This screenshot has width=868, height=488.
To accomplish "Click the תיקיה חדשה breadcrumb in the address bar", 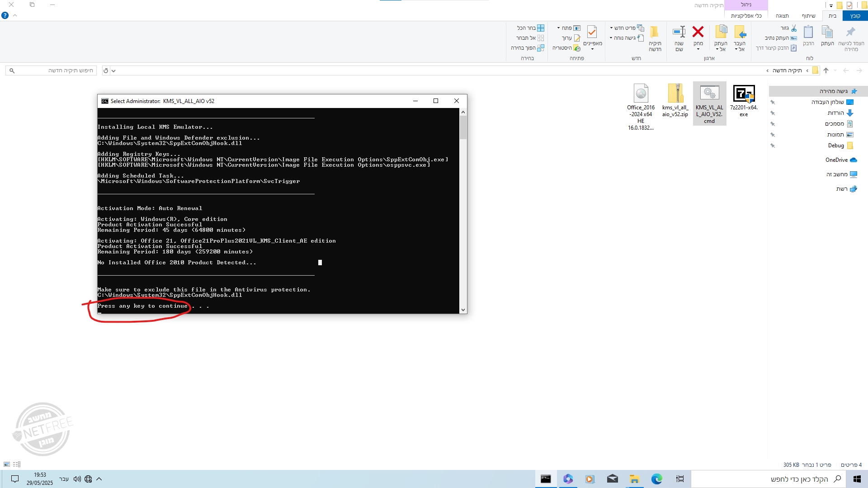I will 787,70.
